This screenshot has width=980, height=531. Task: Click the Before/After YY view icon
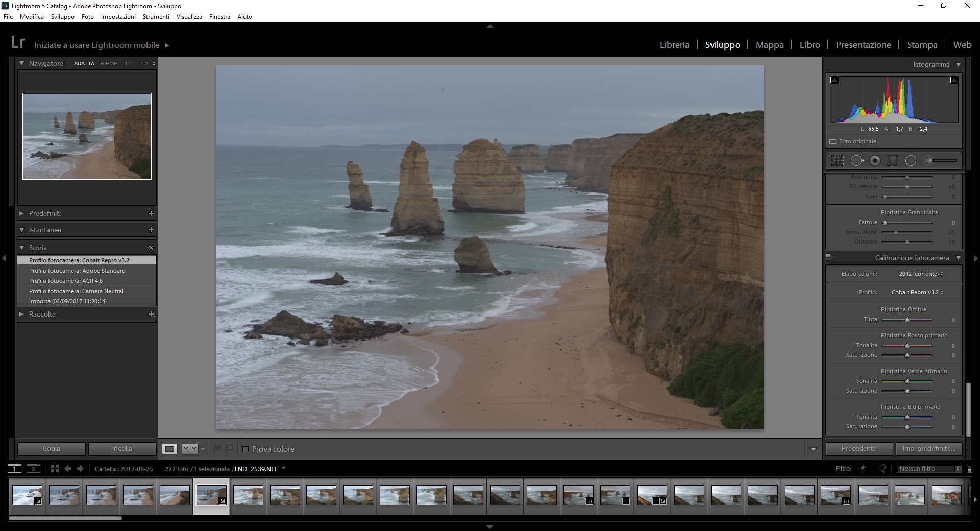pos(190,449)
